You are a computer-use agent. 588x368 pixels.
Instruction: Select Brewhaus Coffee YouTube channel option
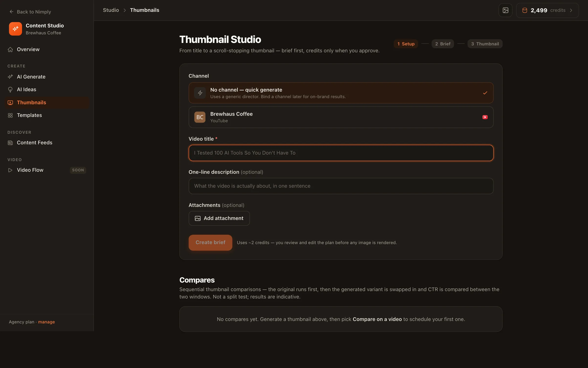coord(341,117)
